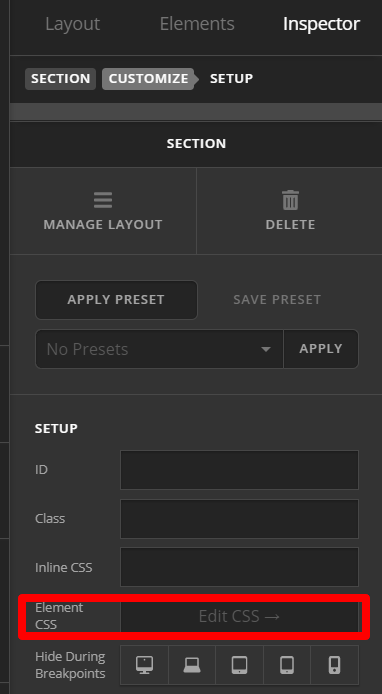Go to the Customize breadcrumb step
This screenshot has height=694, width=382.
(148, 79)
